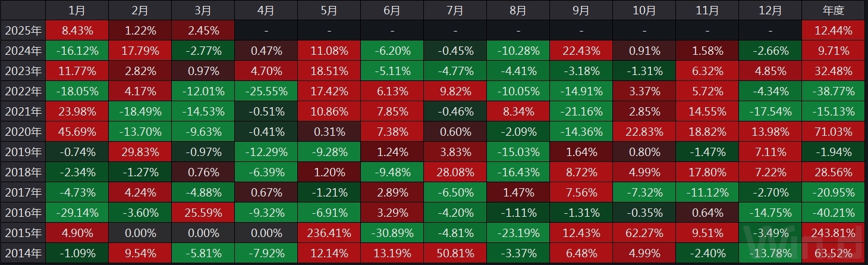868x265 pixels.
Task: Click the 28.08% cell in 7月 column
Action: [x=455, y=173]
